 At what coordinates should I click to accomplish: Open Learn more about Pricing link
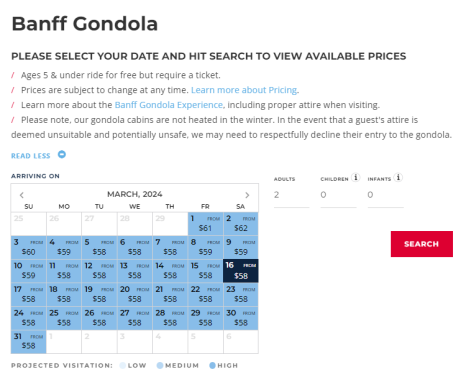click(x=244, y=90)
